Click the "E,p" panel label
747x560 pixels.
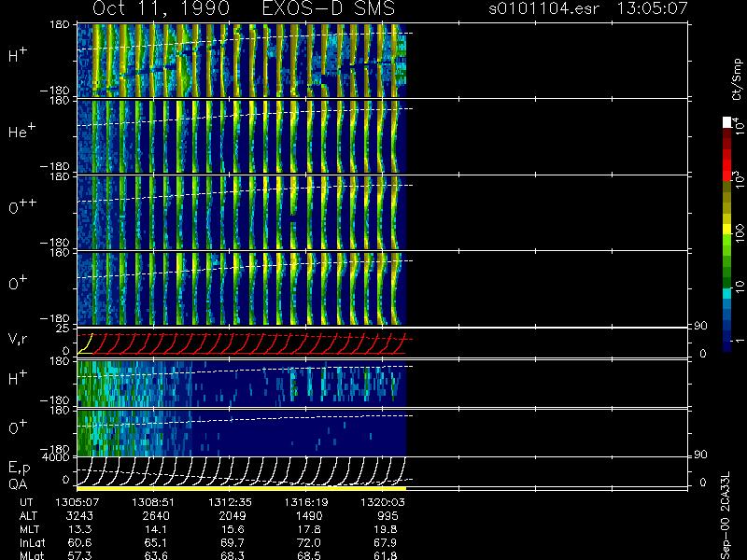[19, 469]
